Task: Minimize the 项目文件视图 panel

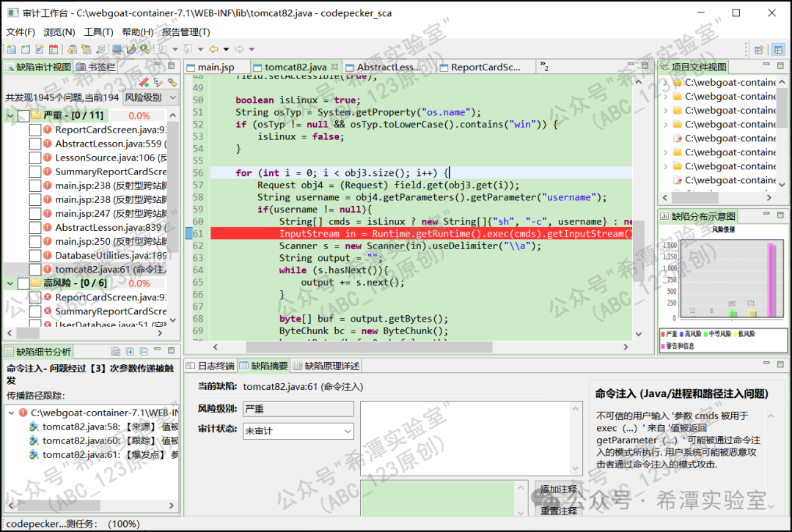Action: (766, 65)
